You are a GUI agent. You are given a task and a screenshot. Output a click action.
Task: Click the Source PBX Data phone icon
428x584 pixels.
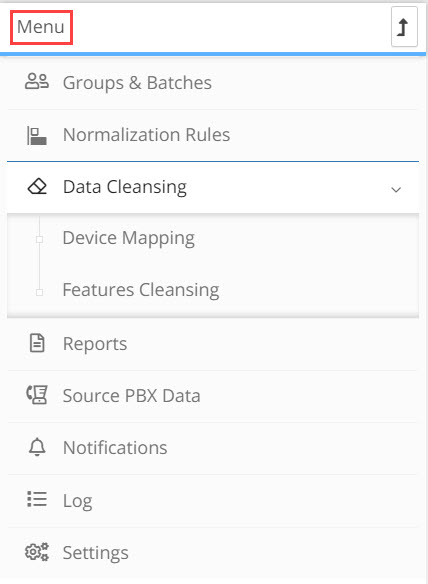click(37, 395)
